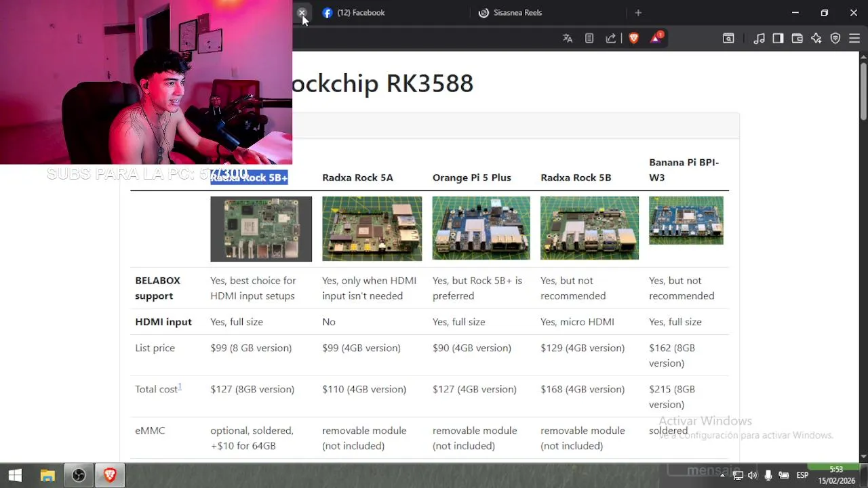Click the Banana Pi BPI-W3 board image
868x488 pixels.
click(686, 220)
